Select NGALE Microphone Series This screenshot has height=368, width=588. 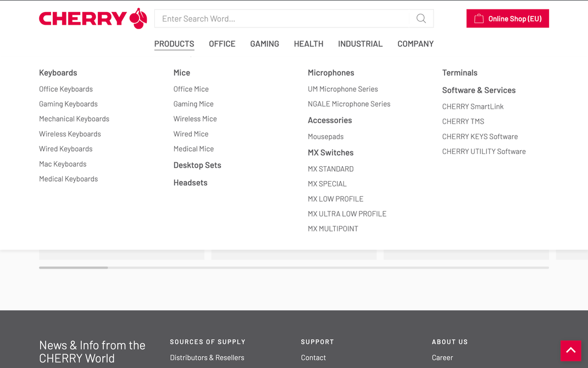[349, 104]
